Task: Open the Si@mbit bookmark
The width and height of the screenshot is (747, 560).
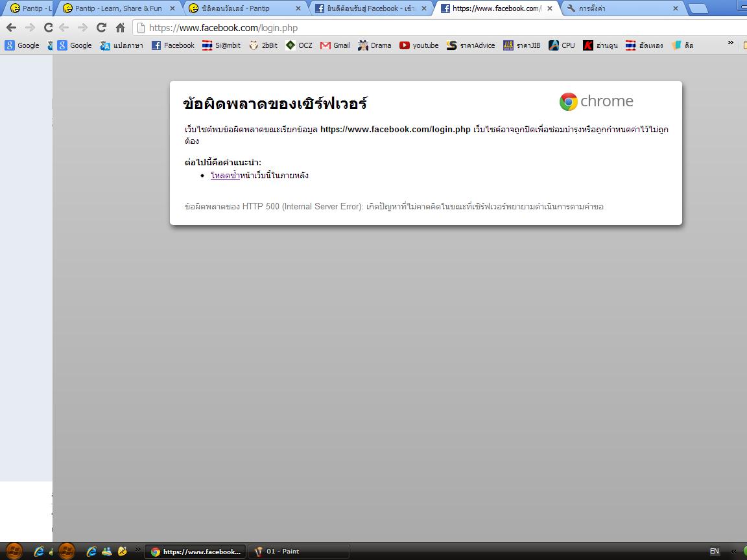Action: point(222,45)
